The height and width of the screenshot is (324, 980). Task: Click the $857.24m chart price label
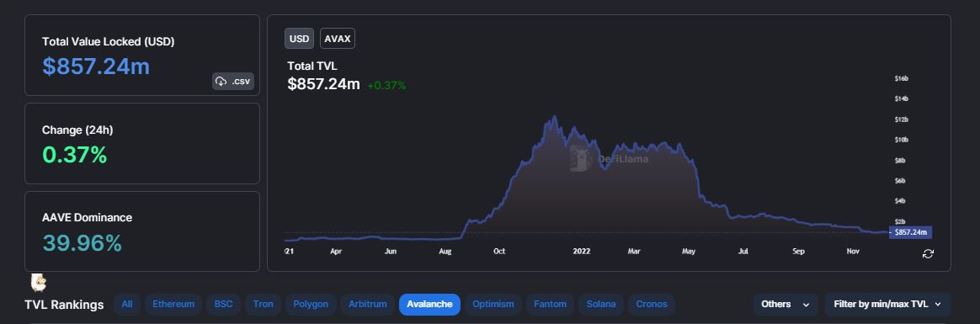[912, 232]
